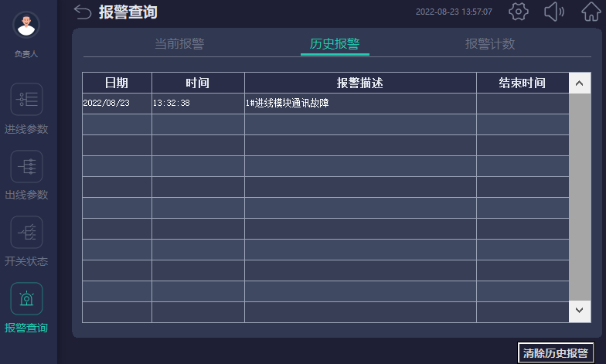Switch to the 当前报警 tab
The image size is (606, 364).
point(179,44)
